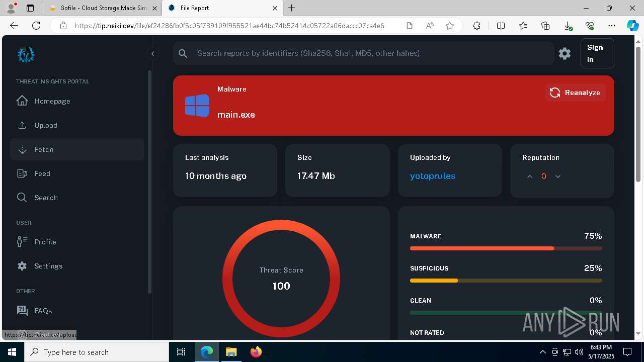Click the '10 months ago' value
Screen dimensions: 644x362
click(216, 176)
